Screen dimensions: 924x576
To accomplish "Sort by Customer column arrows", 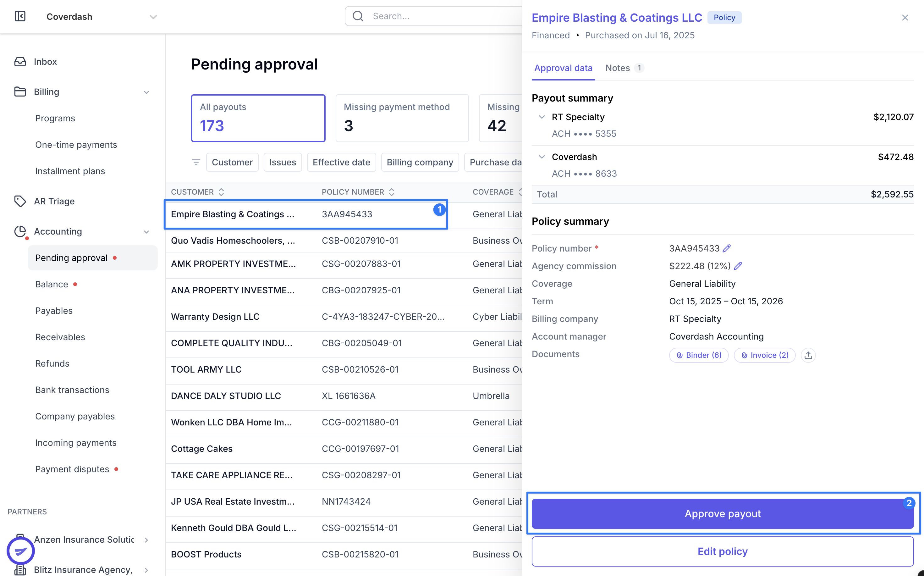I will tap(221, 192).
